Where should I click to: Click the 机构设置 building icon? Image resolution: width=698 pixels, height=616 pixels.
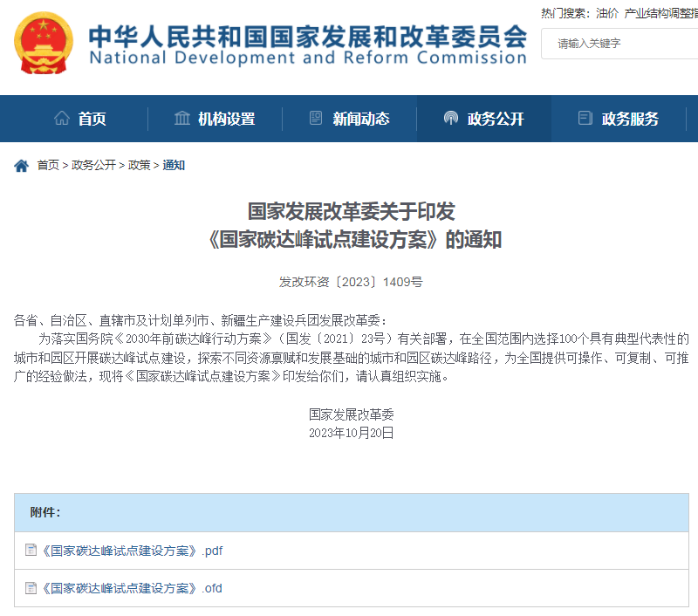point(181,119)
